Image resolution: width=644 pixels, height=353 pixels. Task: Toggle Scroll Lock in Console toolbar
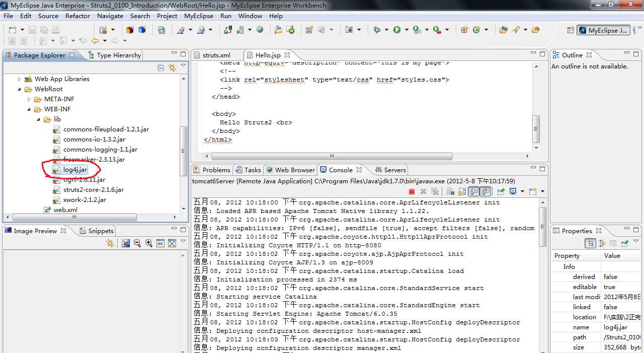click(462, 191)
